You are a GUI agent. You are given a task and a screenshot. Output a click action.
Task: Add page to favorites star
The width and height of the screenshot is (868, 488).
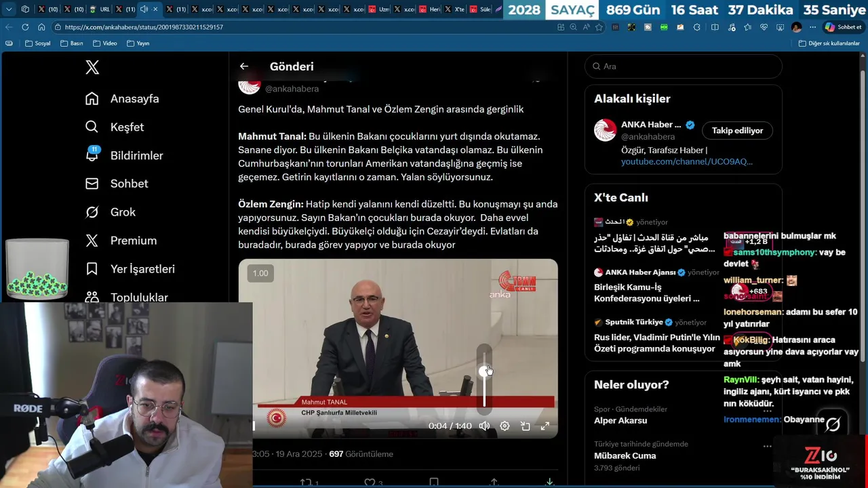coord(599,27)
